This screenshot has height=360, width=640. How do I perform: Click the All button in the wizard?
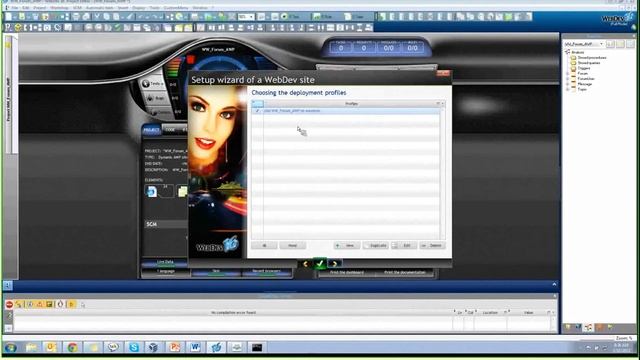(264, 245)
